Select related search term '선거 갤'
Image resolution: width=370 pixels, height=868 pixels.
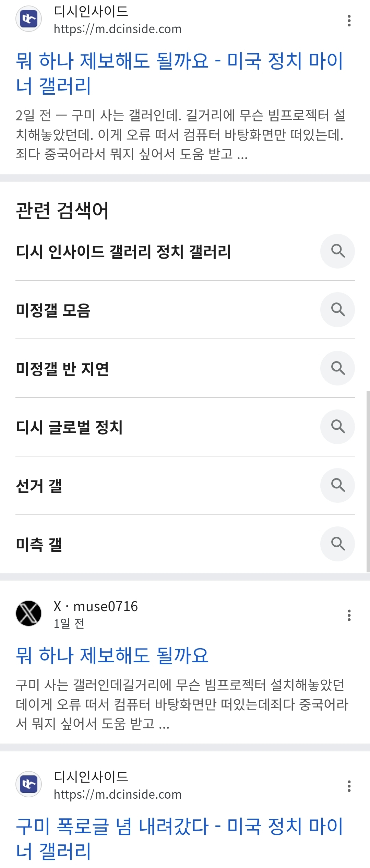[x=39, y=486]
